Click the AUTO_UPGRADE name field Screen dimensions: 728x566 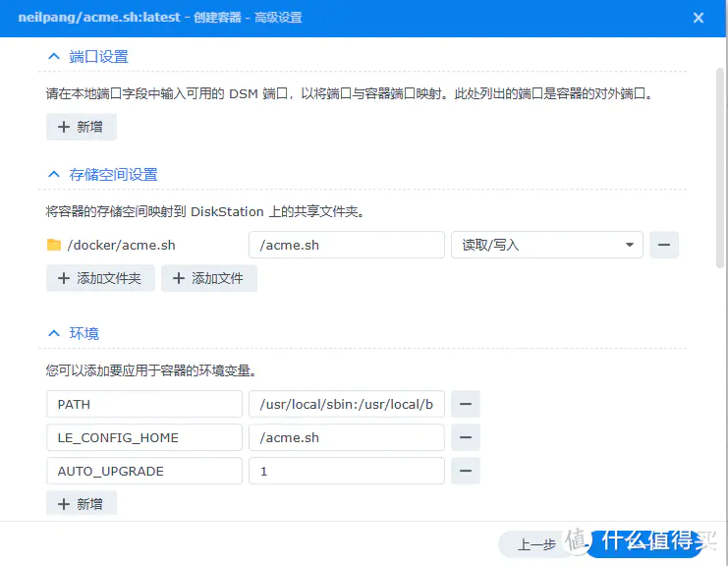coord(144,471)
